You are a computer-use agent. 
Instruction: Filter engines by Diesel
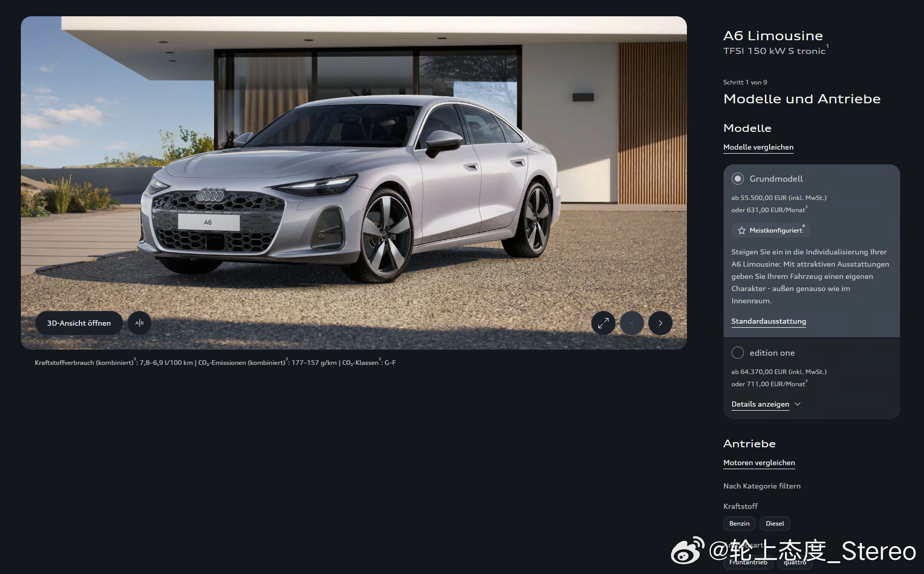pyautogui.click(x=775, y=524)
